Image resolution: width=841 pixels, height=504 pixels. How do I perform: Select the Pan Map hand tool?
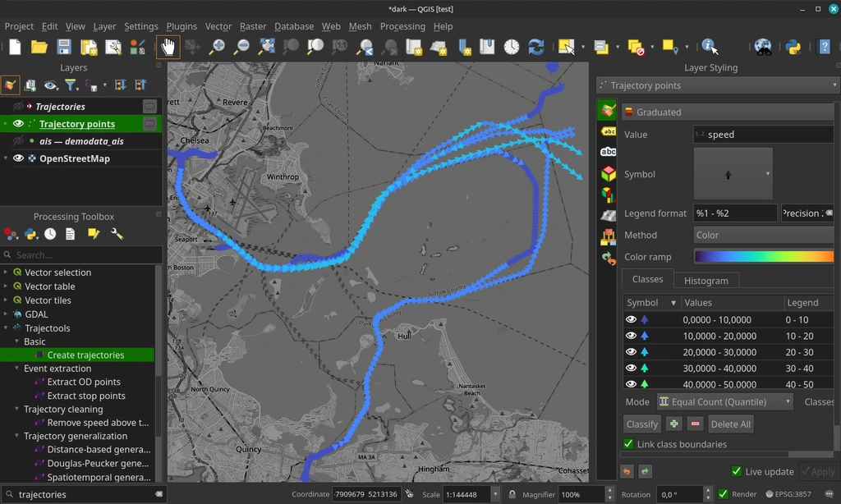pyautogui.click(x=168, y=47)
